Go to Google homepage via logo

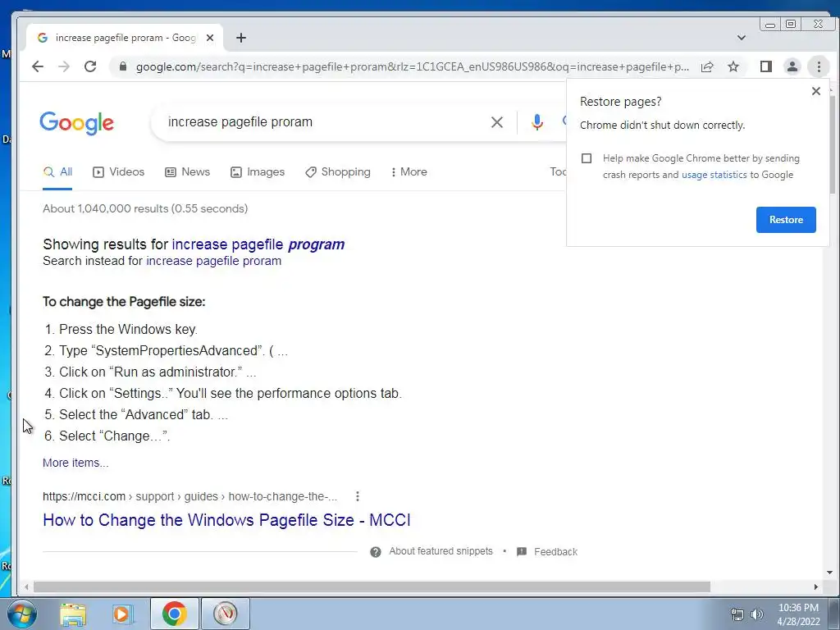(76, 123)
